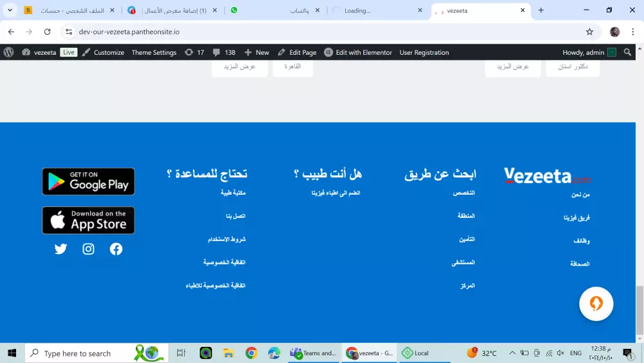The image size is (644, 363).
Task: Go back to the previous page
Action: click(x=11, y=32)
